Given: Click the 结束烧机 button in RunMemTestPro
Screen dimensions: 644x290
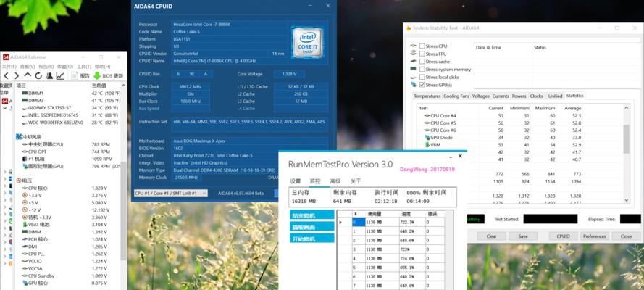Looking at the screenshot, I should coord(311,215).
